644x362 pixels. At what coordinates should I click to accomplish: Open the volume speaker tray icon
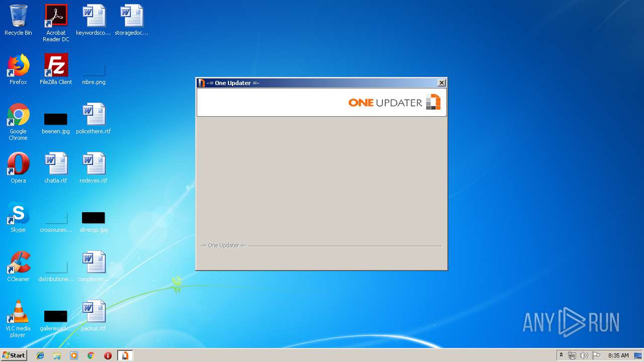584,355
